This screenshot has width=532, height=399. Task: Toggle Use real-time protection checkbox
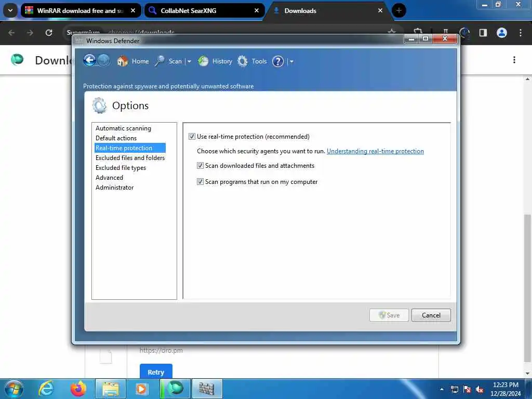coord(192,137)
